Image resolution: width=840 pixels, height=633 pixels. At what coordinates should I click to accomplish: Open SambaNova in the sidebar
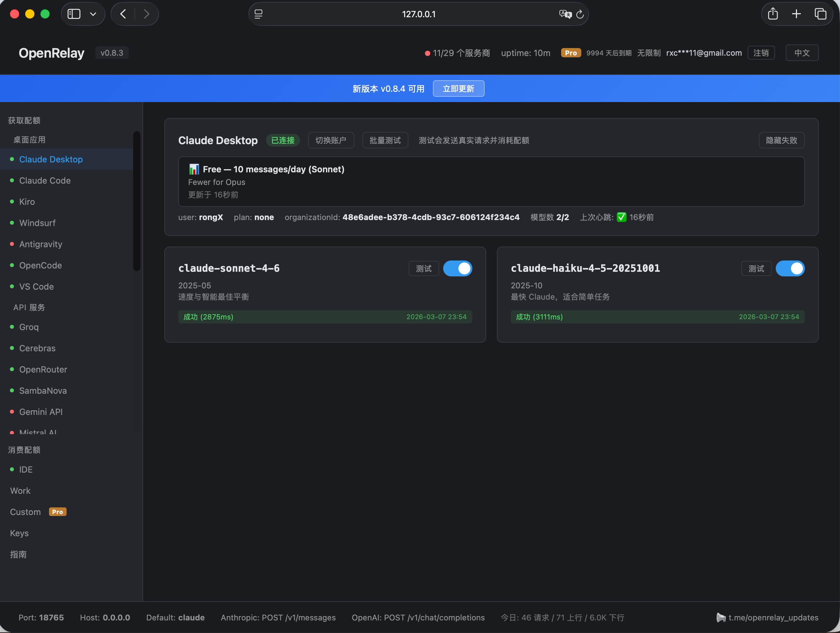pyautogui.click(x=67, y=391)
